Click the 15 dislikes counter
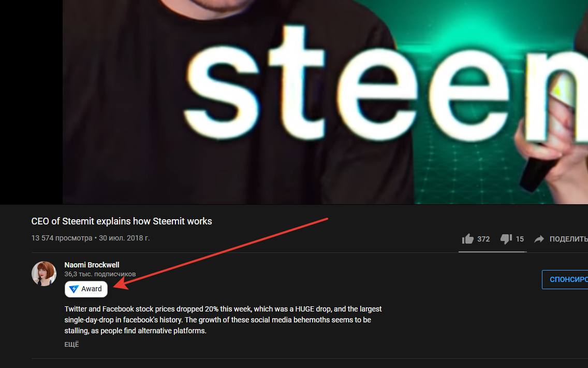The width and height of the screenshot is (588, 368). coord(519,239)
